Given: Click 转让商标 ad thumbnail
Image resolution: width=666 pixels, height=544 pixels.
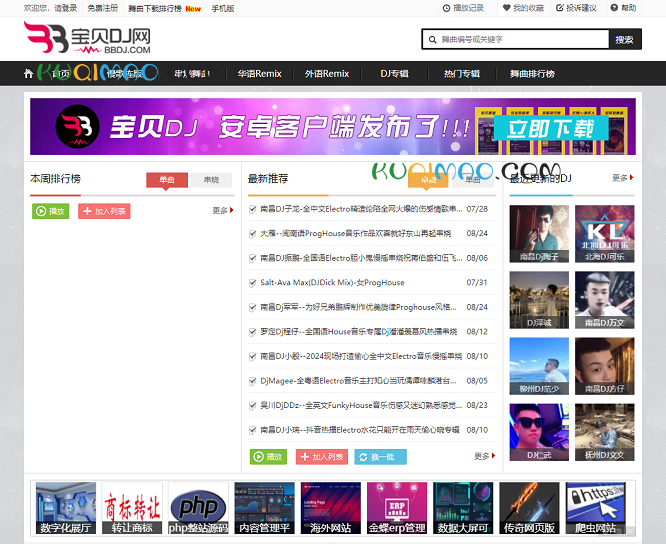Looking at the screenshot, I should 132,508.
